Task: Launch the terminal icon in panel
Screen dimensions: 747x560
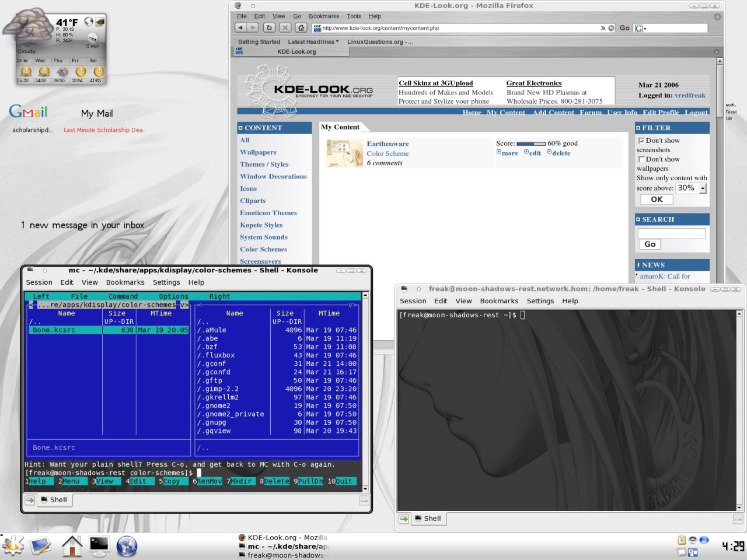Action: 99,545
